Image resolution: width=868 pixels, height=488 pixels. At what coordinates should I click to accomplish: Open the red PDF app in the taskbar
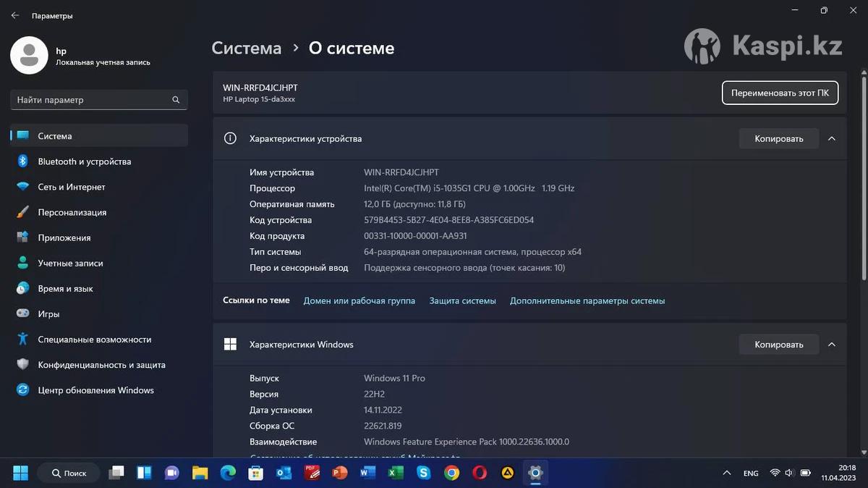312,473
